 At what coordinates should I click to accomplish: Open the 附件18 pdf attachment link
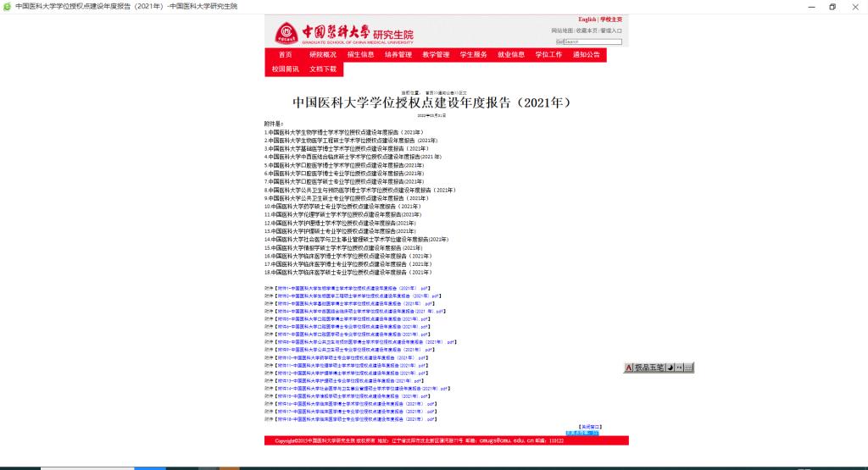click(x=353, y=419)
